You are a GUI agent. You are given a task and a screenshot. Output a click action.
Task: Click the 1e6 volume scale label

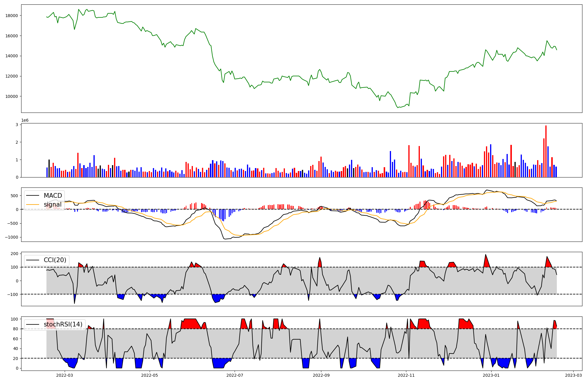[25, 120]
